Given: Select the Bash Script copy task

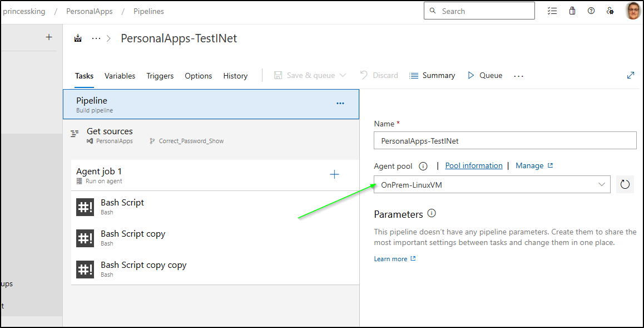Looking at the screenshot, I should pos(215,238).
